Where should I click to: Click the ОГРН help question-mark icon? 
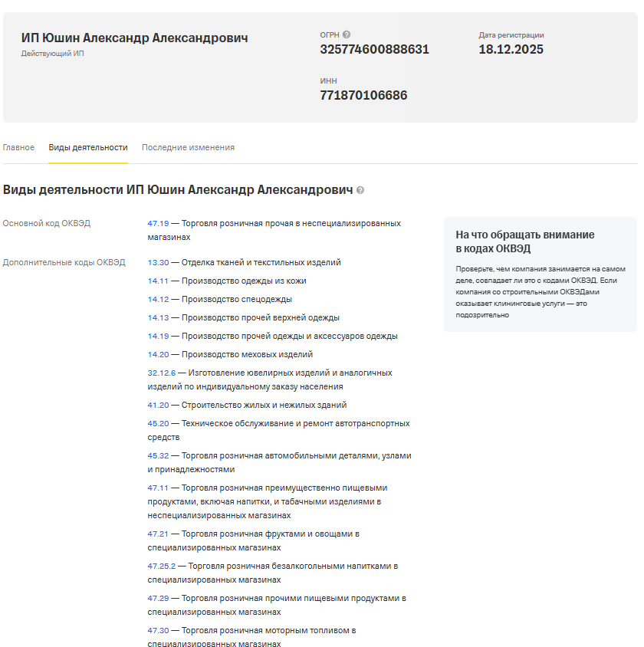click(x=347, y=34)
